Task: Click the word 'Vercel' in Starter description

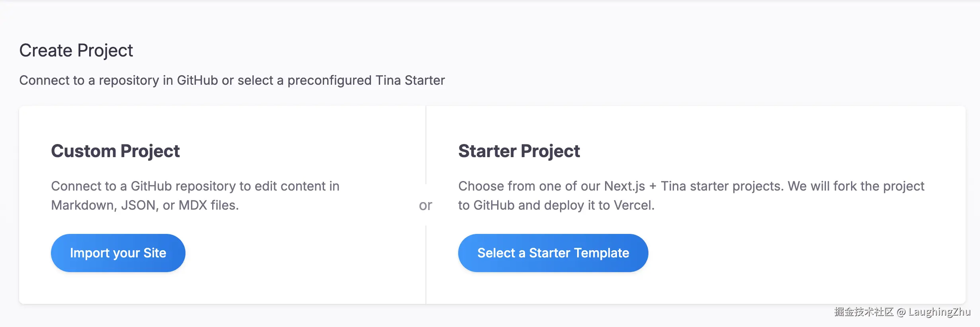Action: [x=633, y=205]
